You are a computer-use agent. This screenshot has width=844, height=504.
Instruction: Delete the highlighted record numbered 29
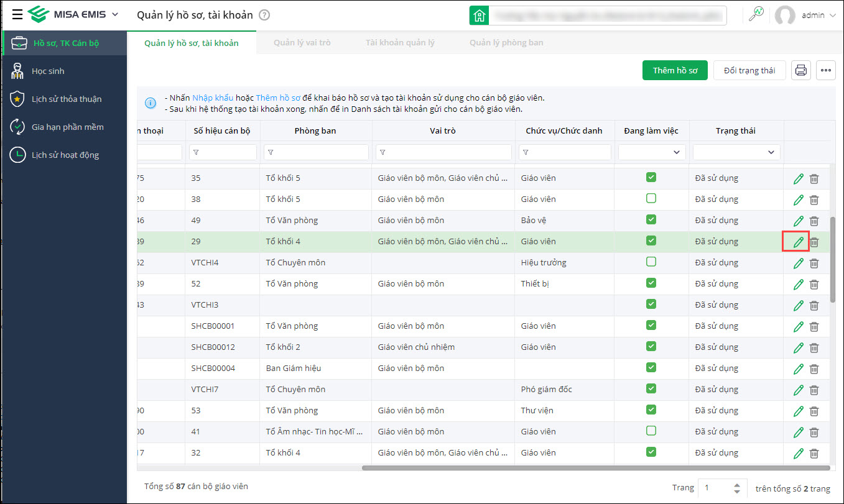pyautogui.click(x=814, y=242)
